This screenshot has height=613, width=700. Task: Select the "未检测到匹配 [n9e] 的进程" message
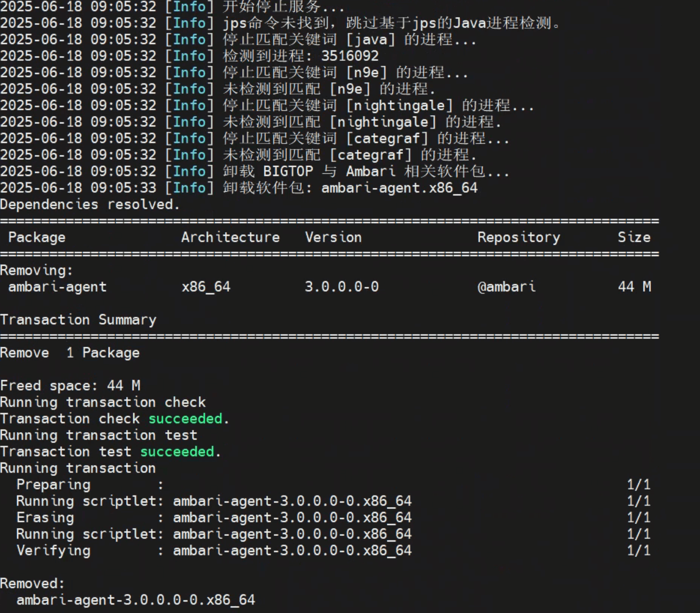(x=329, y=89)
